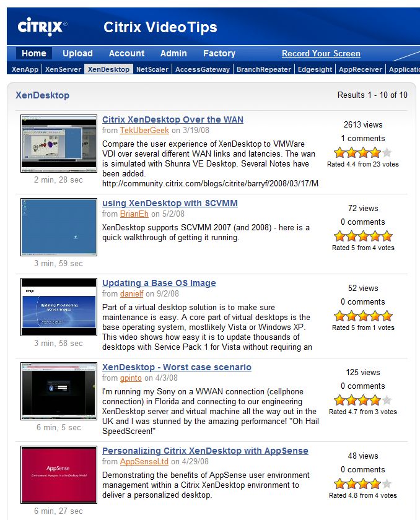Image resolution: width=420 pixels, height=520 pixels.
Task: Select the XenServer category
Action: [63, 69]
